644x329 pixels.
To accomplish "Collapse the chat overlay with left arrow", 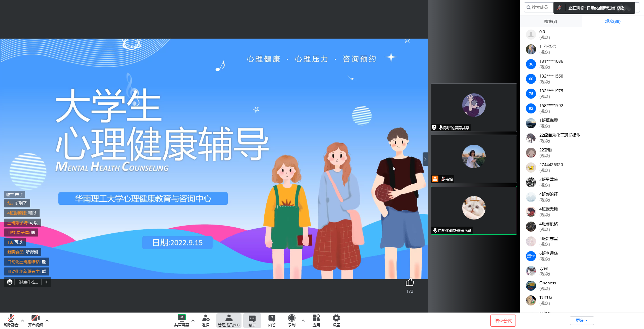I will [46, 282].
